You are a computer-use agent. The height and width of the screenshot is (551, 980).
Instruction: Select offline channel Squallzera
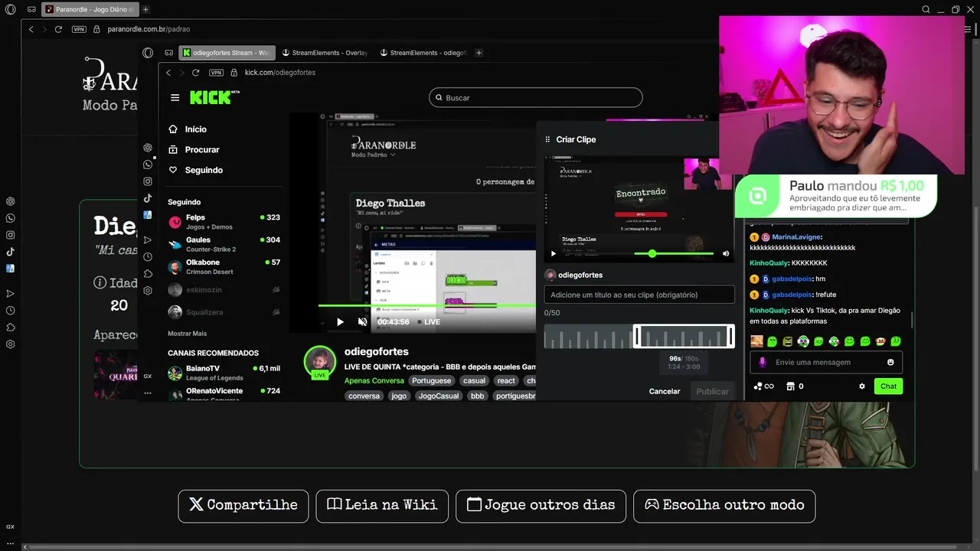[224, 312]
